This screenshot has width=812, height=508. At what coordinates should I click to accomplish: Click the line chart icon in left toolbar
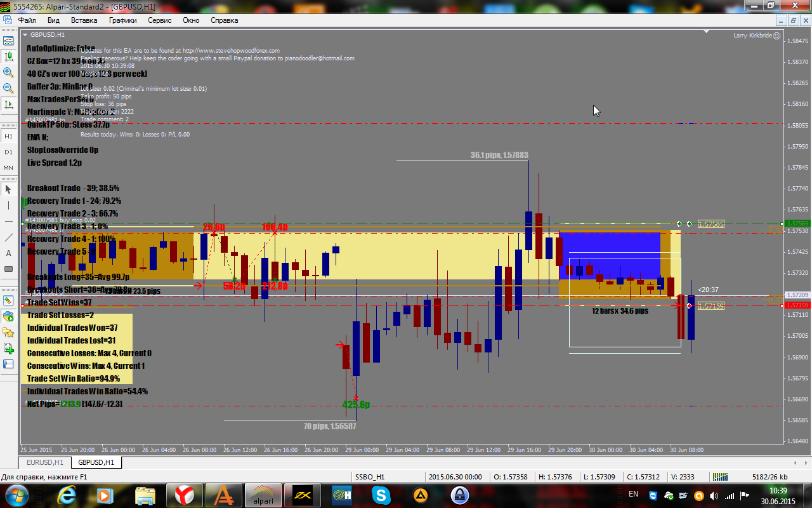(8, 41)
